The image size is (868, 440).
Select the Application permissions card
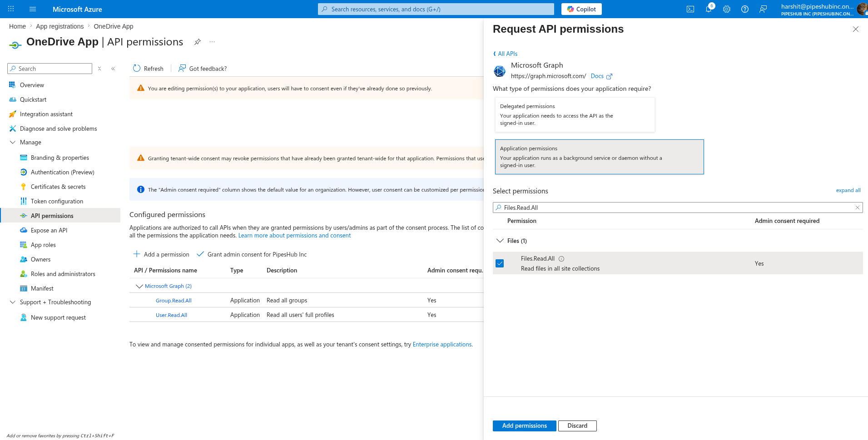point(600,157)
